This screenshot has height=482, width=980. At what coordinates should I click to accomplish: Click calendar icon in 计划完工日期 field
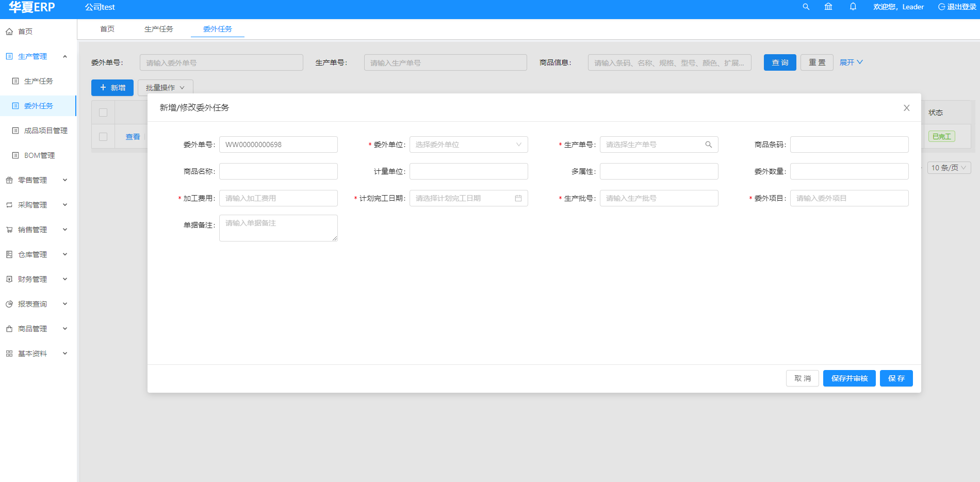518,198
